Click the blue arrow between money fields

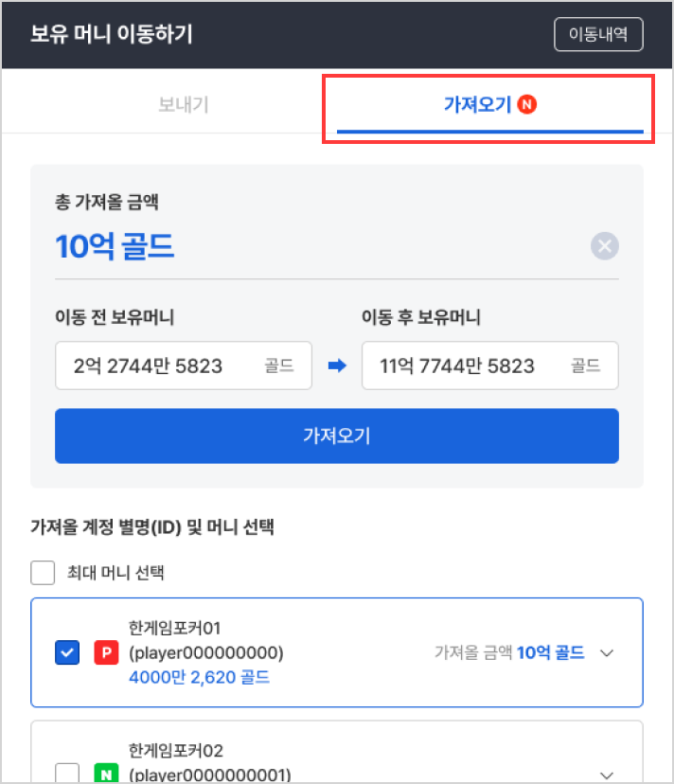tap(337, 365)
